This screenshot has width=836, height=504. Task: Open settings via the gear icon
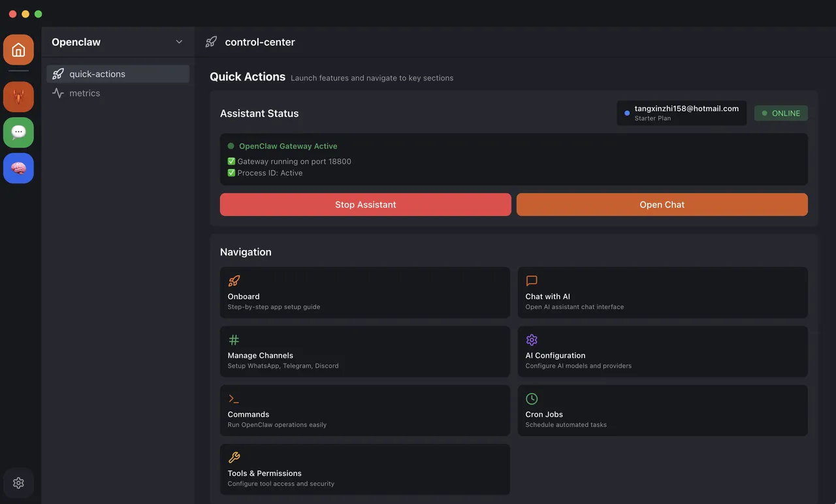click(x=18, y=483)
